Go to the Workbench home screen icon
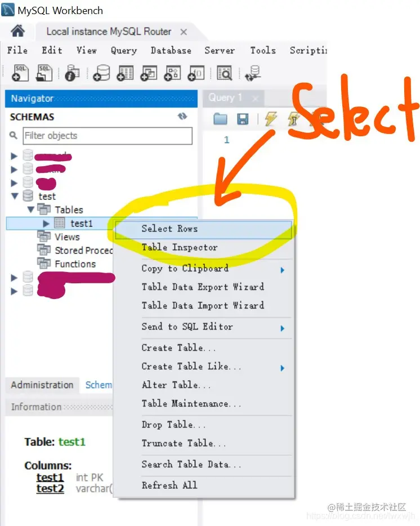 [x=18, y=31]
